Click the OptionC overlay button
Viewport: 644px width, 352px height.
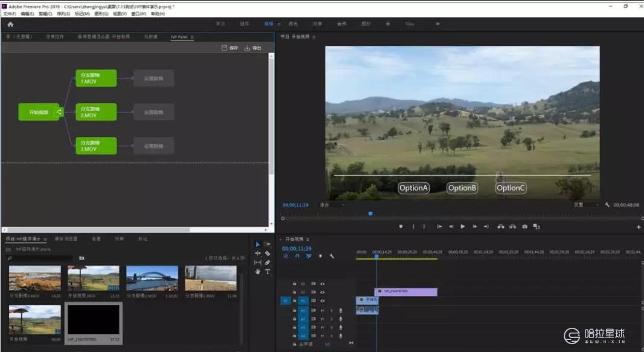coord(511,188)
